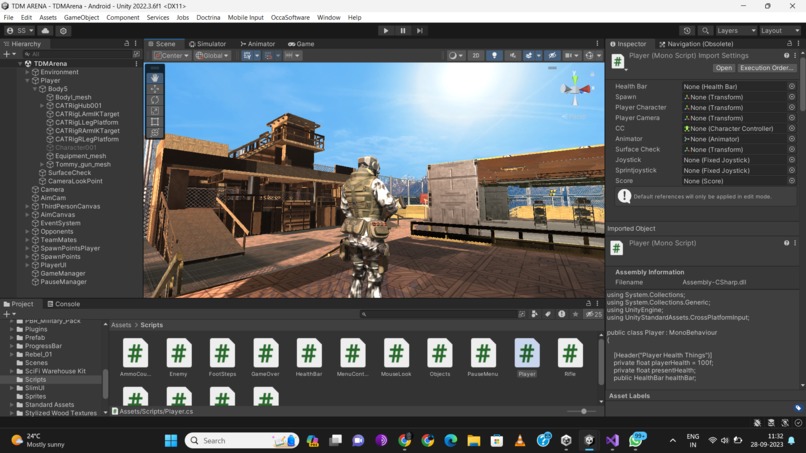Click the Step frame button
806x453 pixels.
pos(419,31)
